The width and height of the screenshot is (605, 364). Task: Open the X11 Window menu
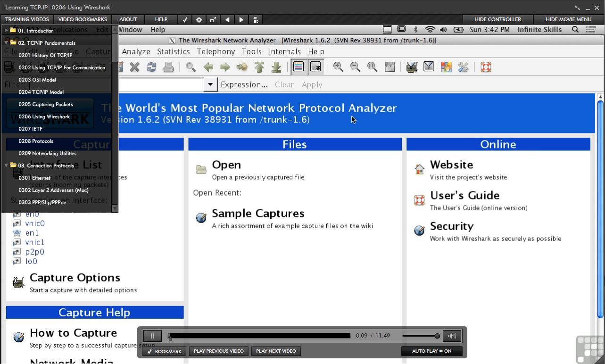tap(130, 30)
